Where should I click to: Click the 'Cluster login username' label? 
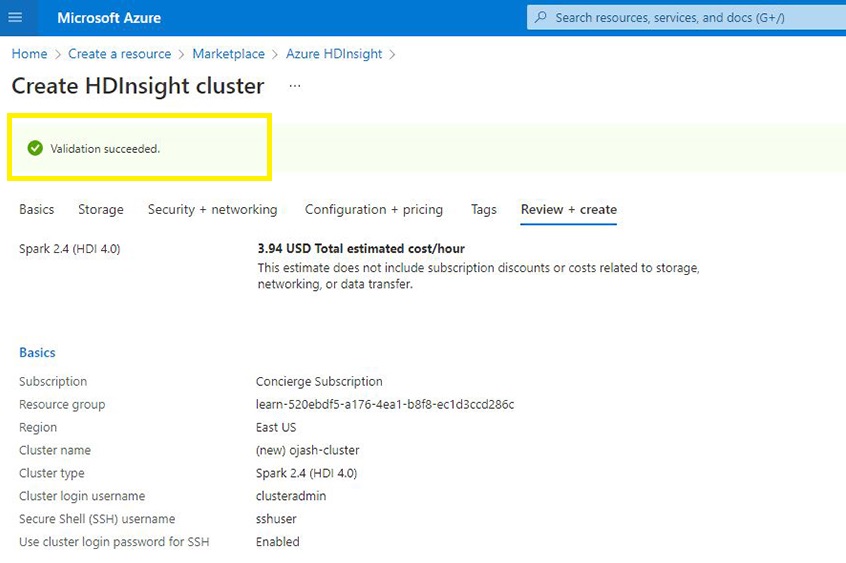[x=82, y=496]
